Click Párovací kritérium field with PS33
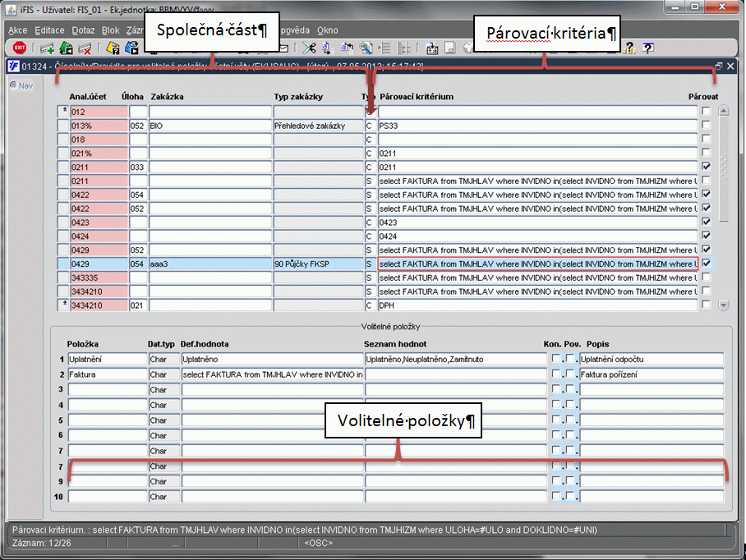Screen dimensions: 746x560 click(x=537, y=126)
